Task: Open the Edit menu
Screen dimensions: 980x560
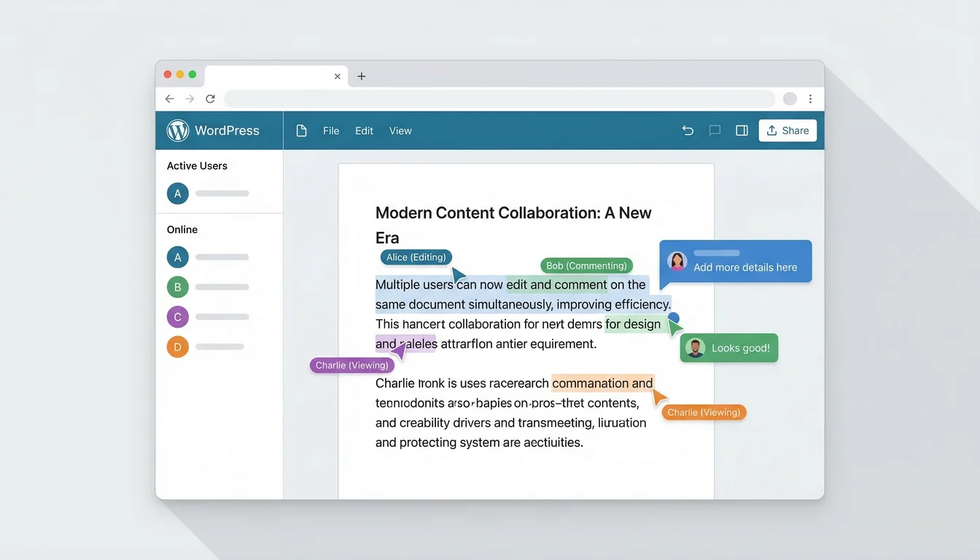Action: point(364,131)
